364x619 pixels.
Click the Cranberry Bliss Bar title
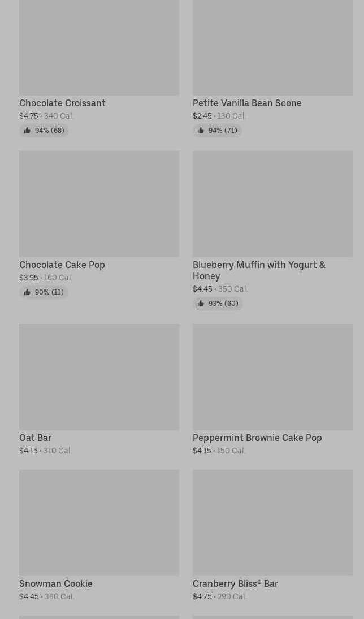[x=235, y=583]
